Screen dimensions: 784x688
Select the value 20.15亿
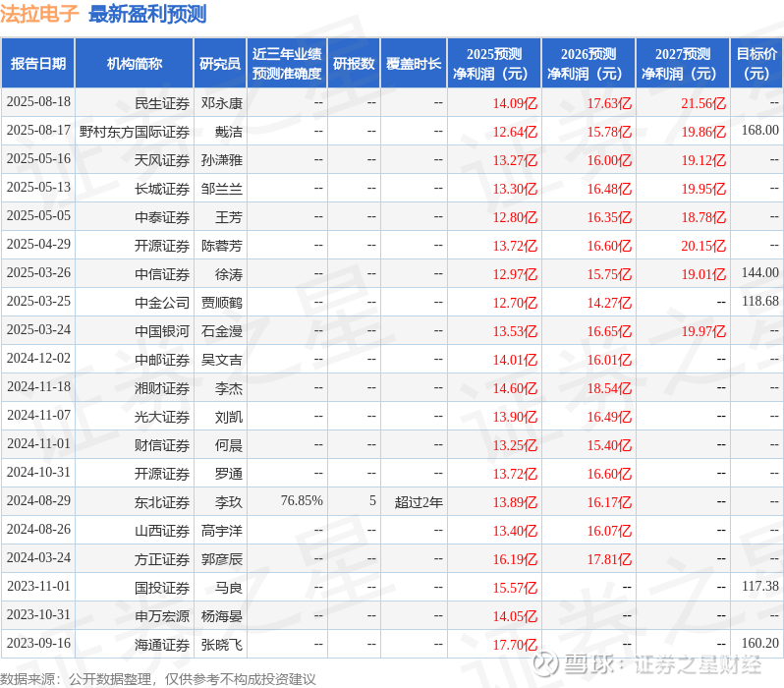703,246
